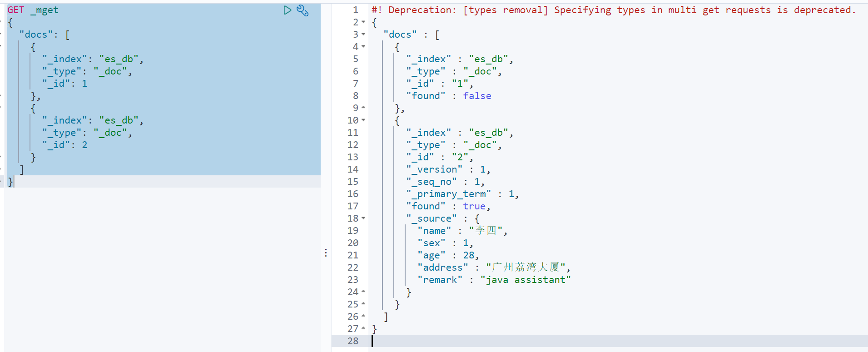Viewport: 868px width, 352px height.
Task: Click the "_version" : 1 response line
Action: point(448,169)
